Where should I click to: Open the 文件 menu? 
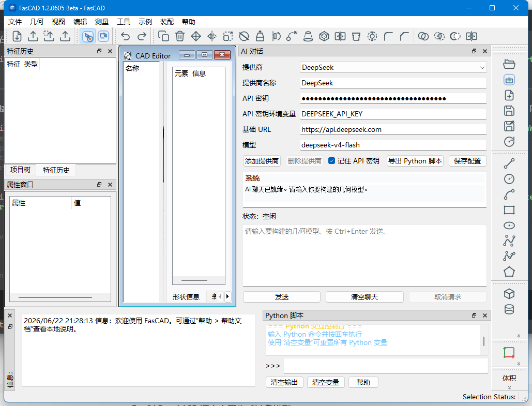[x=15, y=22]
